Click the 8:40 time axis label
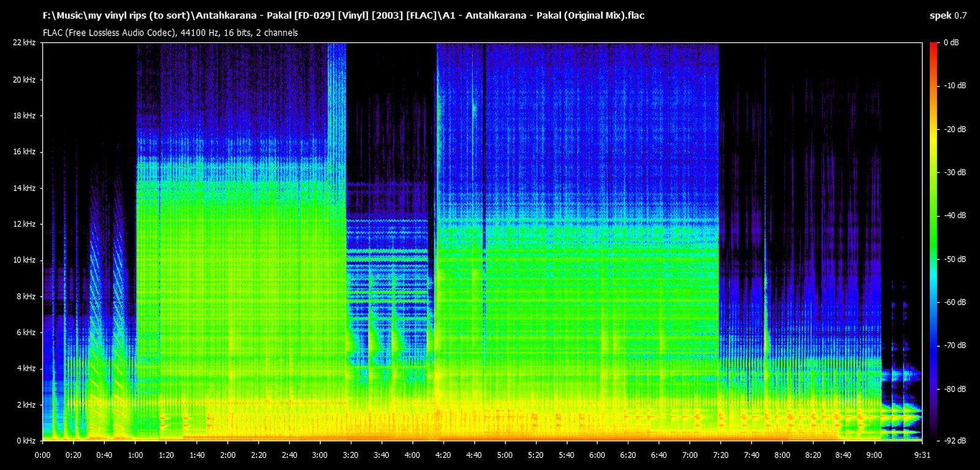This screenshot has width=980, height=470. click(x=843, y=455)
